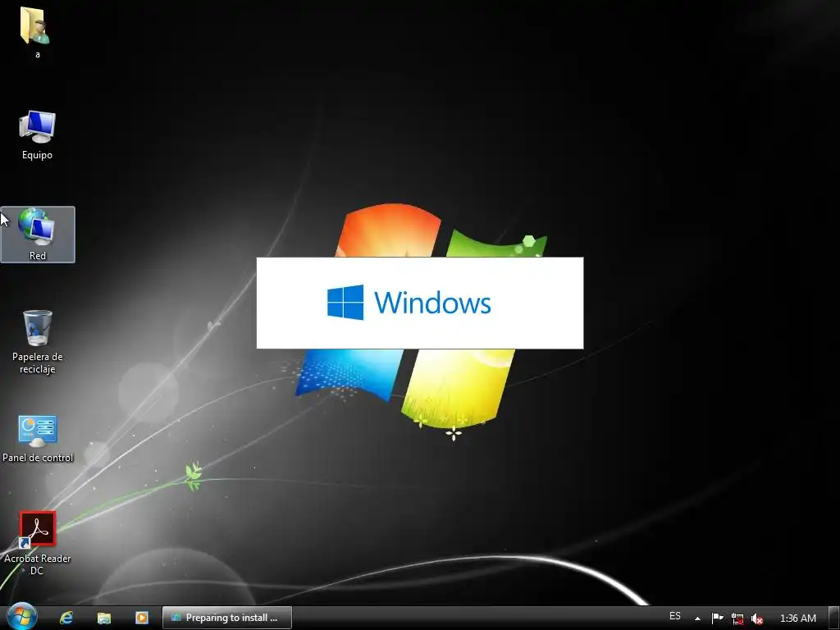Viewport: 840px width, 630px height.
Task: Launch Windows Media Player from taskbar
Action: 141,618
